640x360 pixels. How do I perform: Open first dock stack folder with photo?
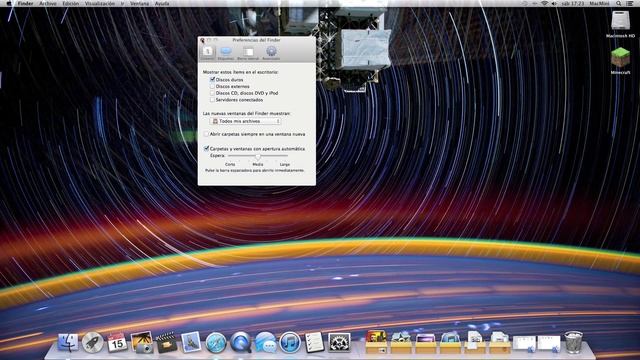376,342
